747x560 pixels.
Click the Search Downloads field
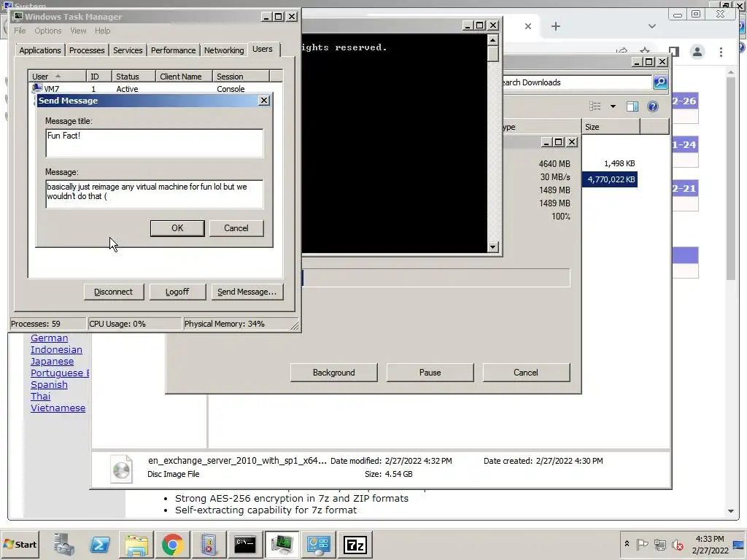[576, 82]
